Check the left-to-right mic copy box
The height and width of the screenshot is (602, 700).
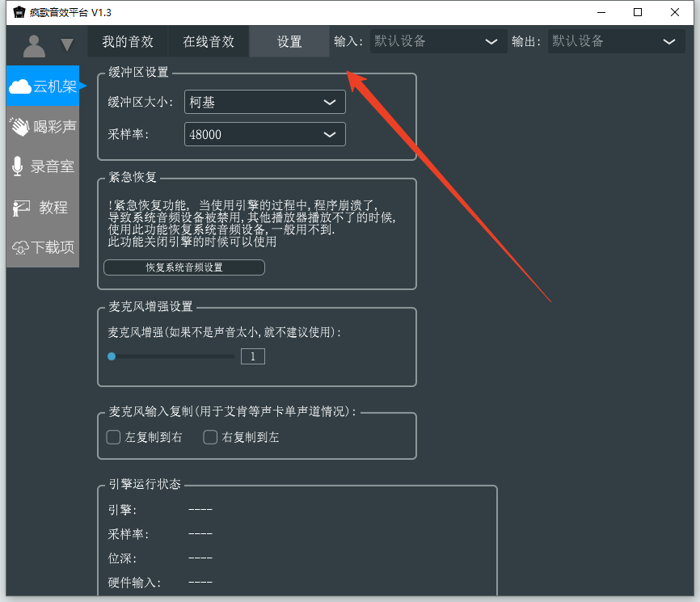pos(113,436)
